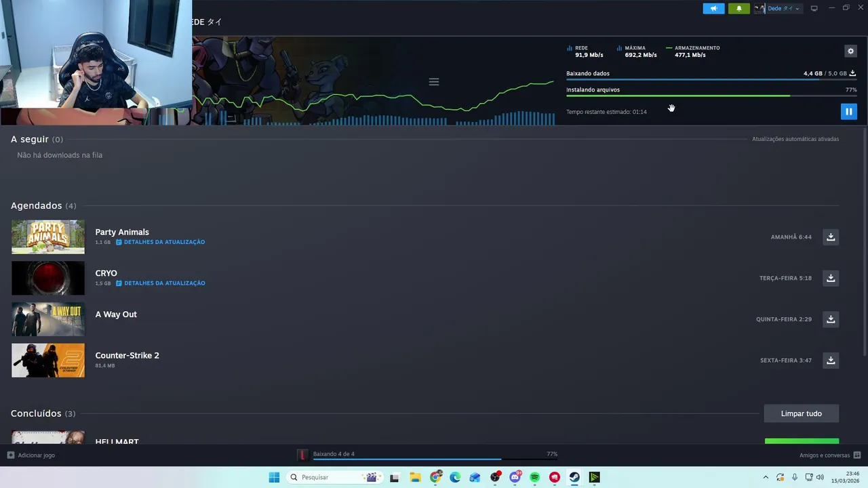Screen dimensions: 868x488
Task: Open Microsoft Edge from the taskbar
Action: (455, 477)
